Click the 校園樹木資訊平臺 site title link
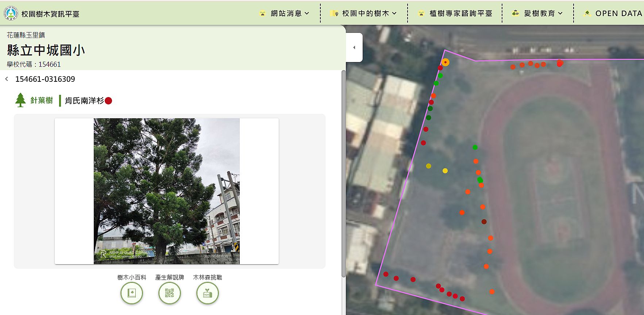The height and width of the screenshot is (315, 644). (50, 14)
